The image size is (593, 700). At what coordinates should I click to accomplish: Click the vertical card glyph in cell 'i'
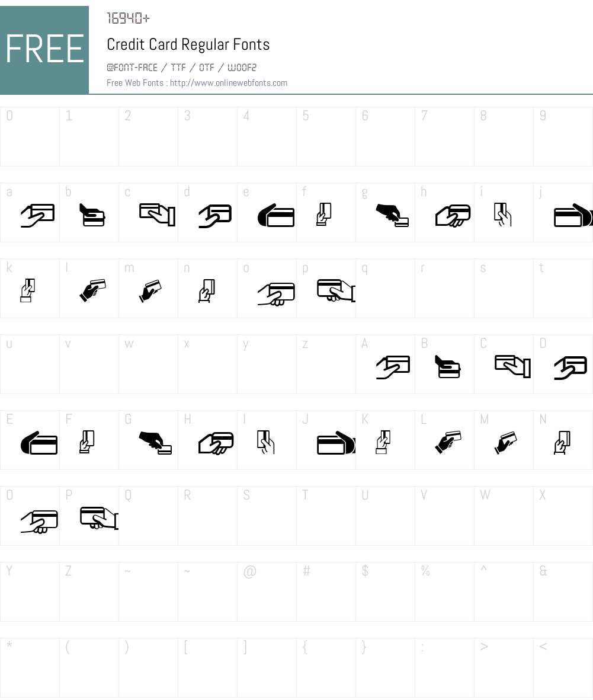tap(502, 215)
